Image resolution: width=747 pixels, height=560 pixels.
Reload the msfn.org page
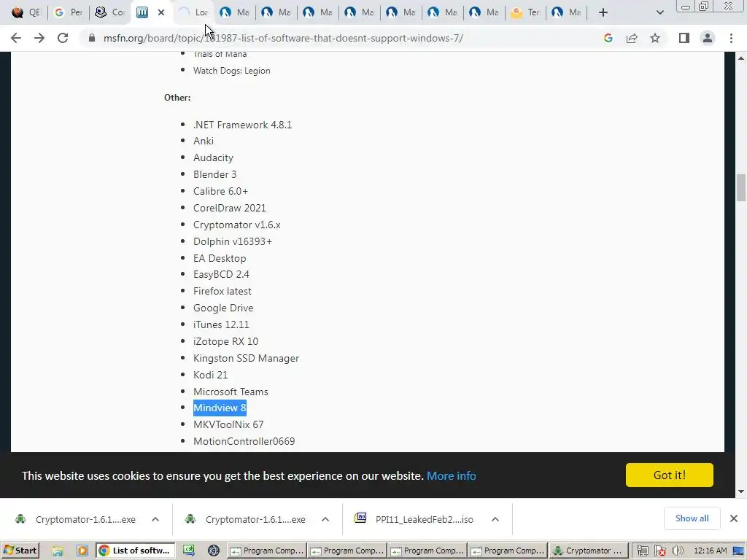pyautogui.click(x=63, y=38)
